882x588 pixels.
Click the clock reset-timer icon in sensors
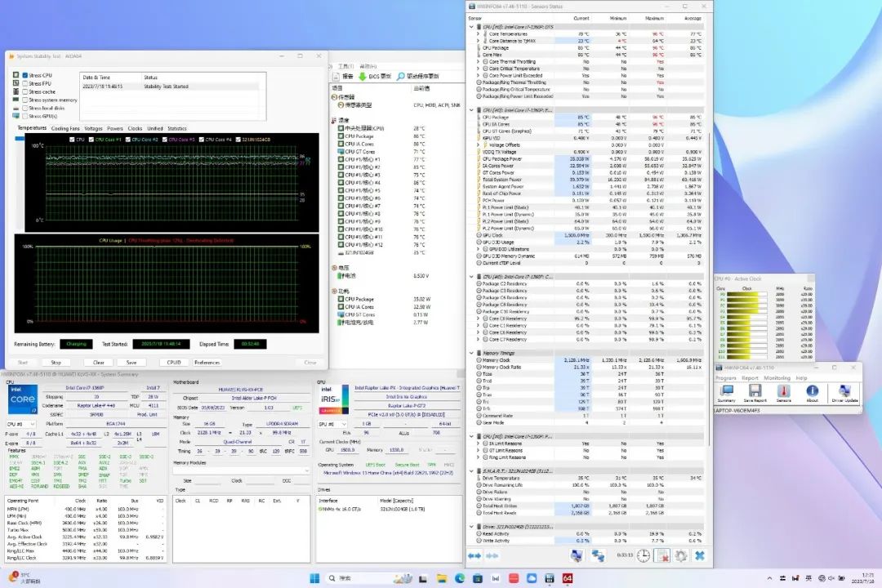point(644,555)
